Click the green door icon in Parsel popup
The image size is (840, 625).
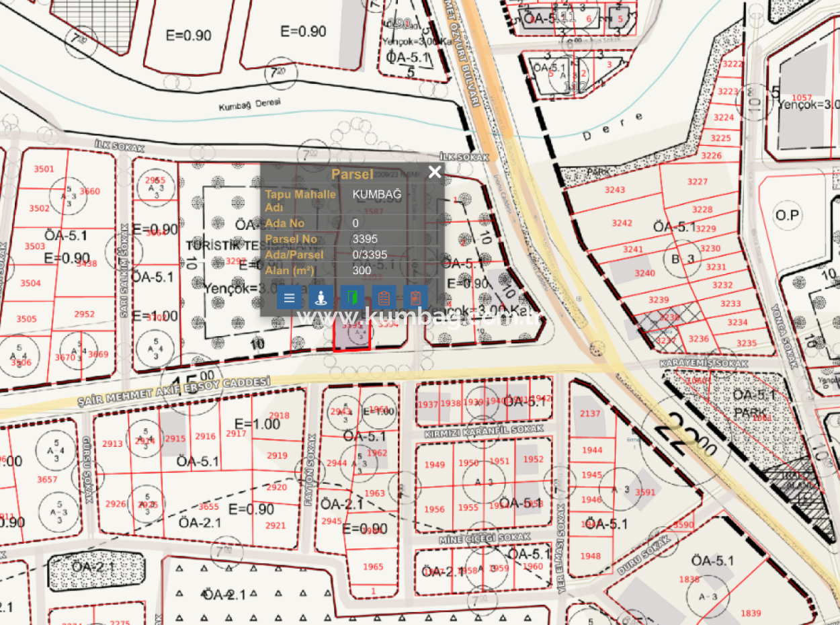pos(351,297)
